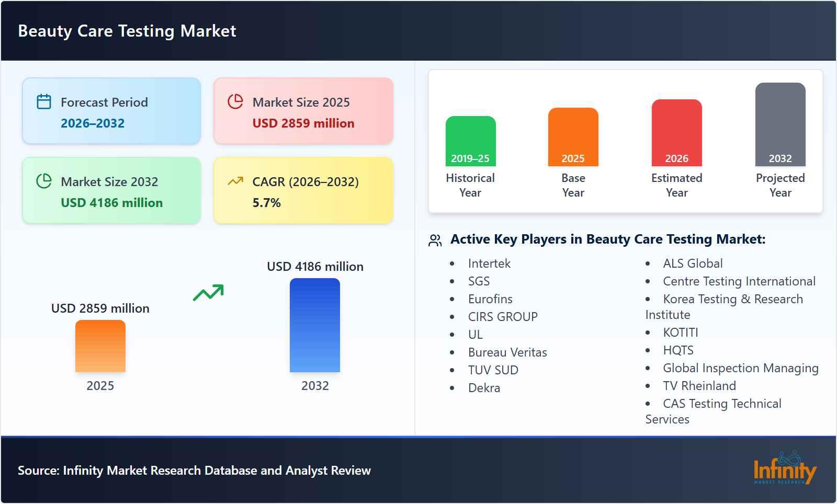Click the 'Estimated Year' label

tap(677, 185)
